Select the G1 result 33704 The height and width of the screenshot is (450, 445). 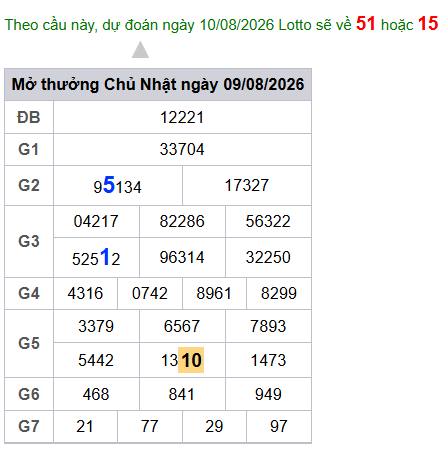(x=182, y=149)
